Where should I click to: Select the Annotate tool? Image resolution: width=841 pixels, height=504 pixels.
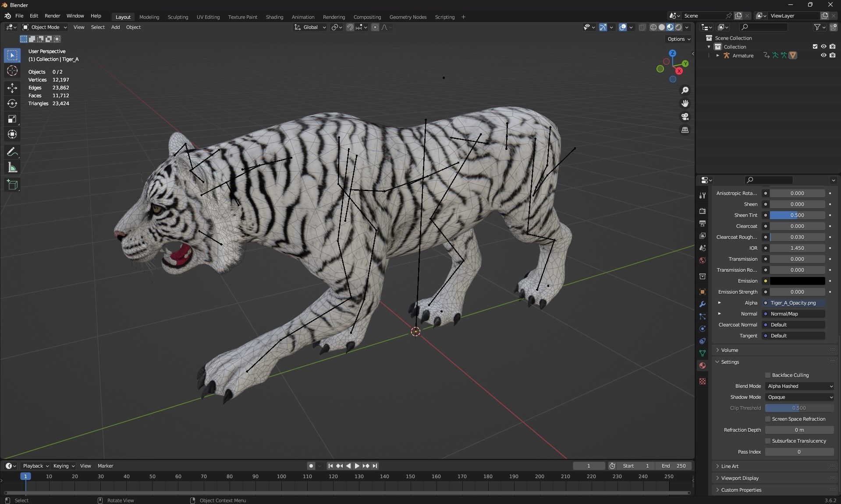coord(12,152)
